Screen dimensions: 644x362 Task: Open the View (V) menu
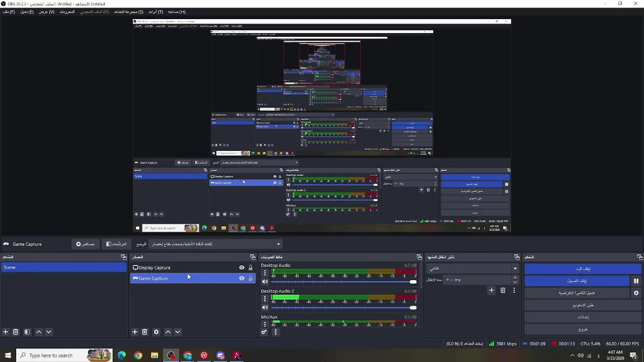click(x=46, y=12)
